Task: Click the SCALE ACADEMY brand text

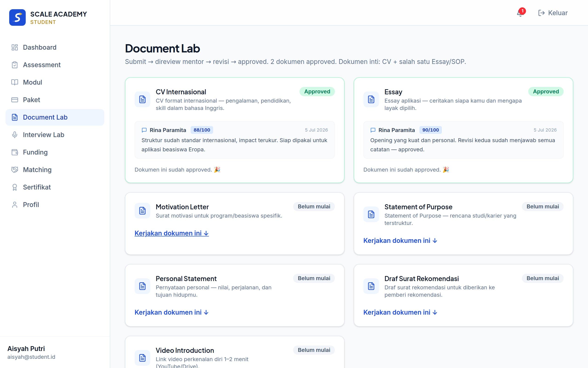Action: (x=59, y=14)
